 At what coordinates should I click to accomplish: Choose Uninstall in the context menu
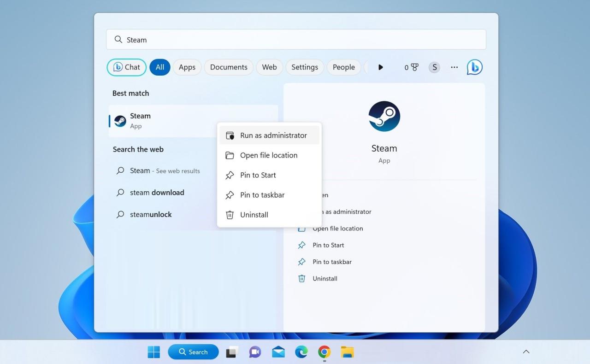tap(269, 215)
